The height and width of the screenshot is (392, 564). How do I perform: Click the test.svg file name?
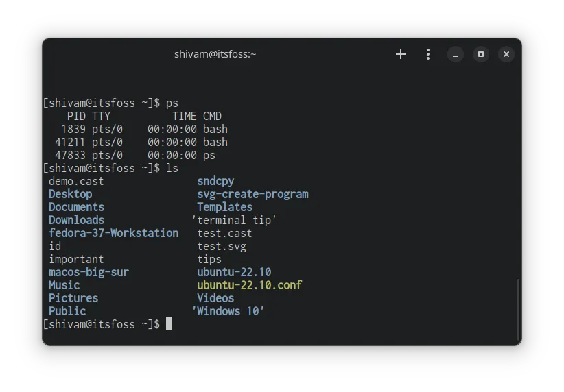(x=222, y=246)
